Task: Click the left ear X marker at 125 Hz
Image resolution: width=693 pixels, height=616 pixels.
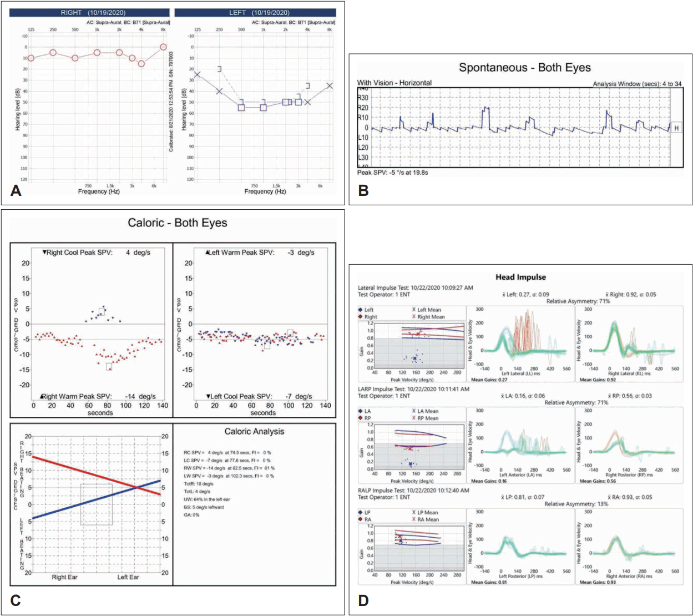Action: tap(197, 74)
